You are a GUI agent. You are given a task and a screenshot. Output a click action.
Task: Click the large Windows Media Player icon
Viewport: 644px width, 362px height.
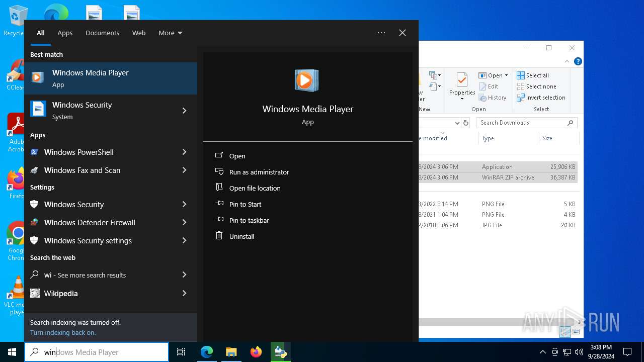pyautogui.click(x=307, y=80)
